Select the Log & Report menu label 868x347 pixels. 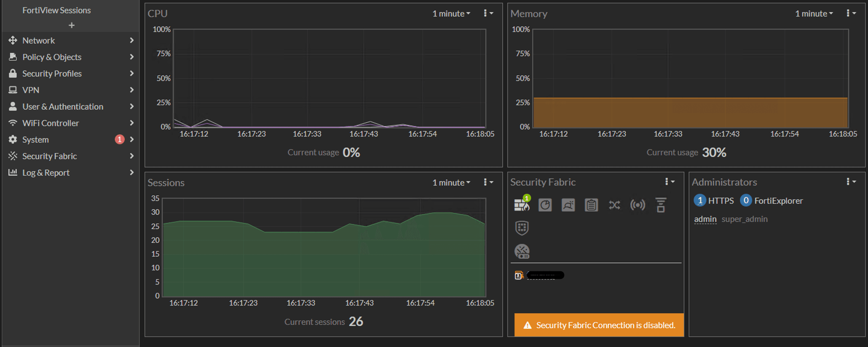point(46,172)
